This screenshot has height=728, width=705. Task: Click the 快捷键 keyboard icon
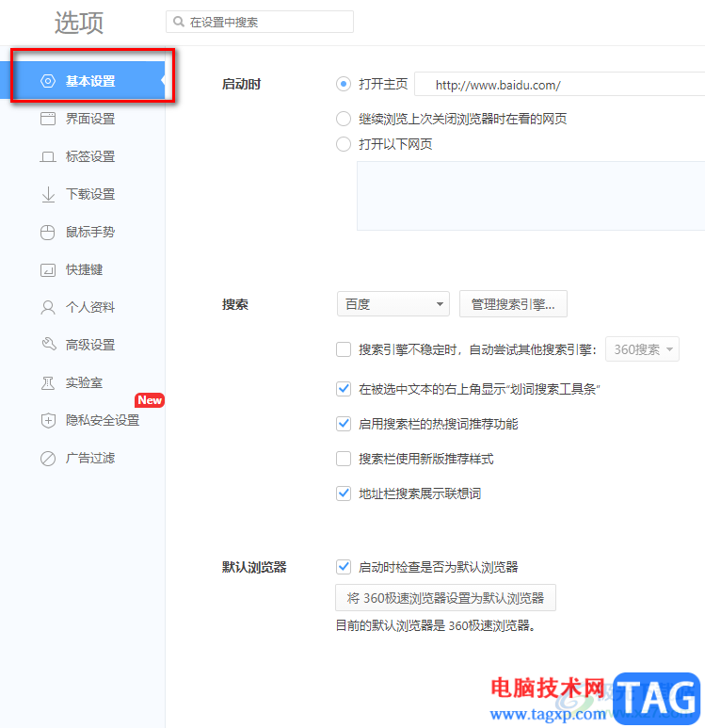48,269
